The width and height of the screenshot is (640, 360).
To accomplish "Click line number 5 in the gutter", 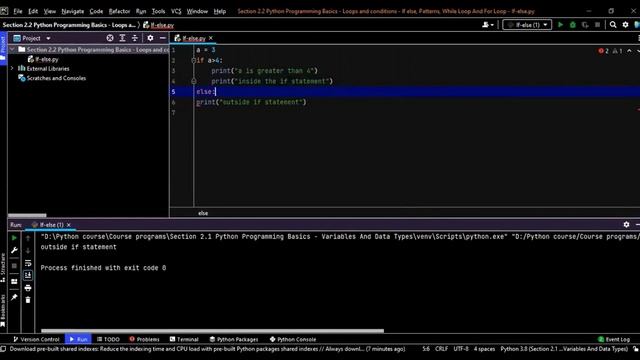I will 173,91.
